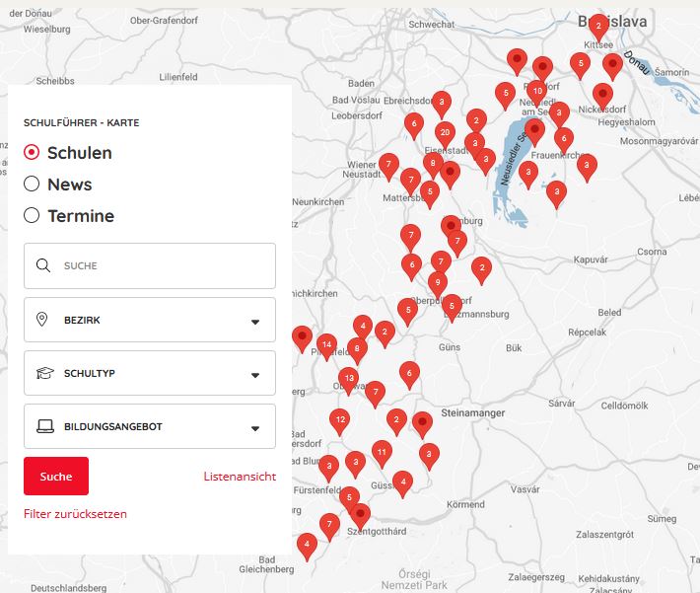Click the single pin near Szentgotthárd

coord(361,514)
